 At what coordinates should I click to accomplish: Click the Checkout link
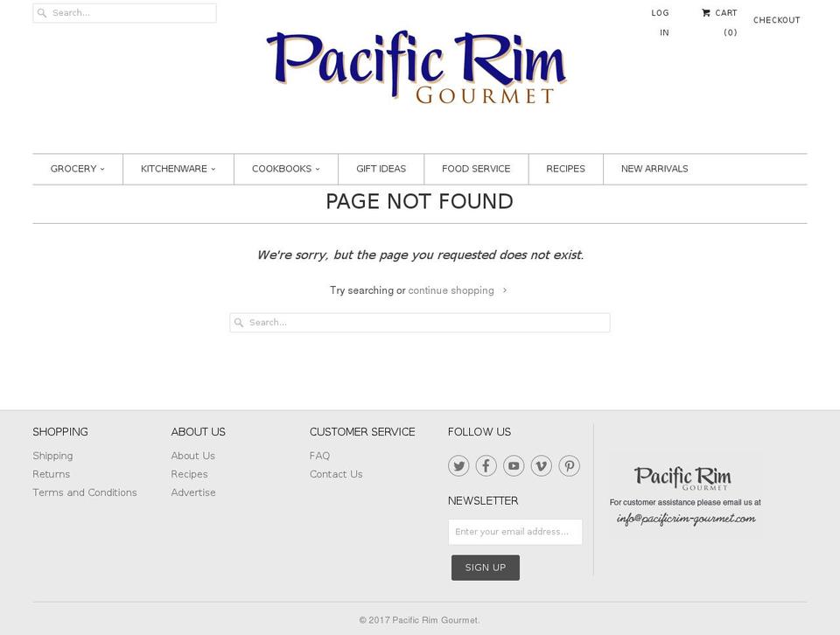pyautogui.click(x=777, y=20)
